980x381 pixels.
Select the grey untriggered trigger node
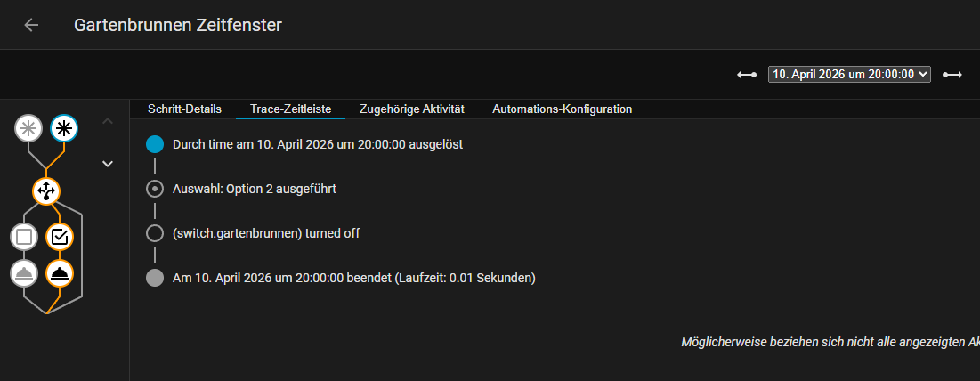[x=28, y=128]
